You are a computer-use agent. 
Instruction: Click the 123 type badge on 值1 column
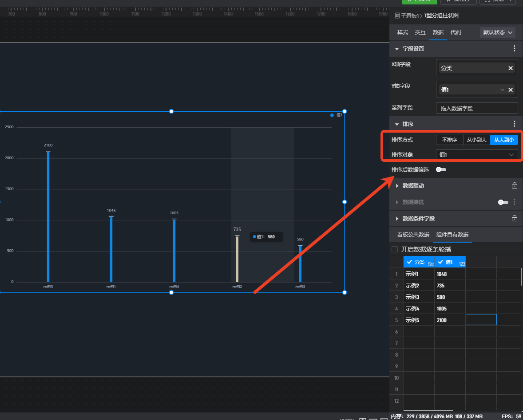point(462,264)
